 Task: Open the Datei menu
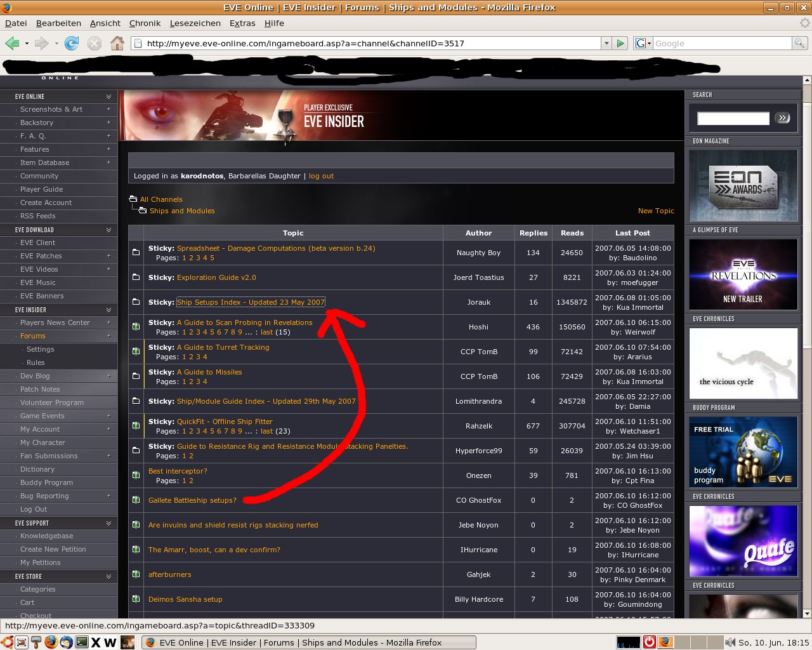[16, 23]
